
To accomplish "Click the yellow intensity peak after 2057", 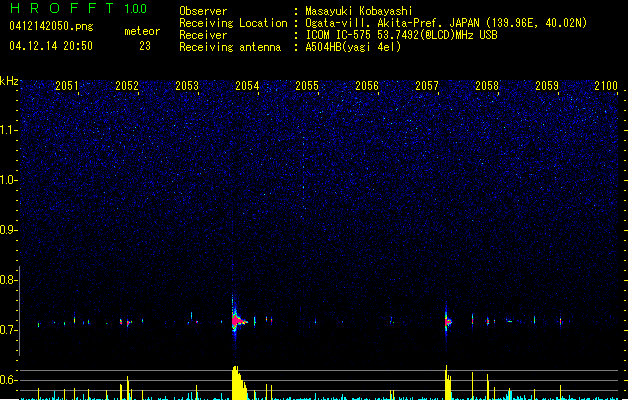I will (448, 382).
